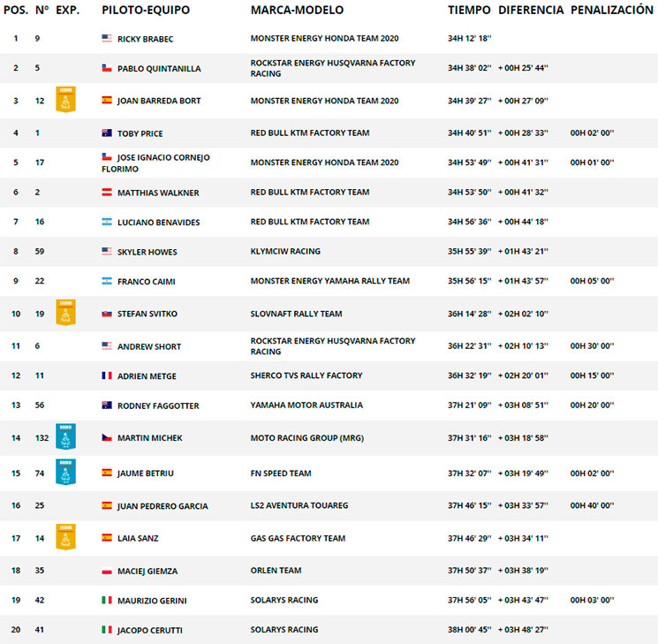Click the USA flag beside Andrew Short
The width and height of the screenshot is (658, 644).
(107, 345)
